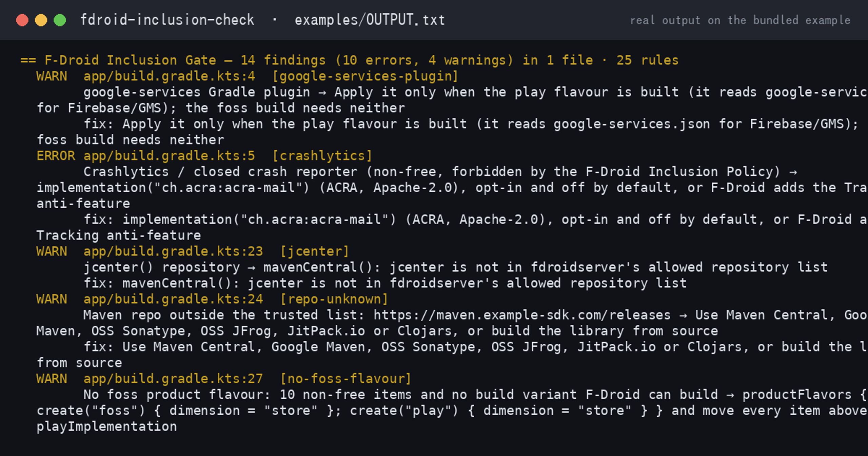This screenshot has height=456, width=868.
Task: Open the app/build.gradle.kts:27 file reference
Action: [x=173, y=379]
